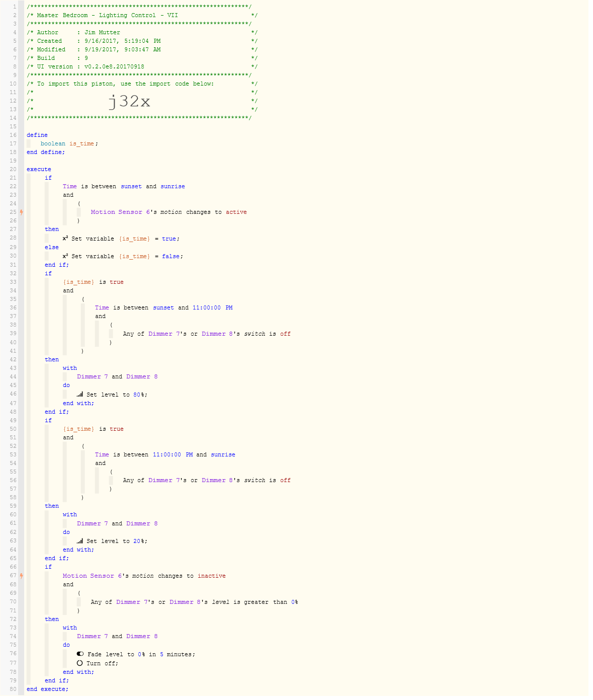Image resolution: width=593 pixels, height=700 pixels.
Task: Click the fade toggle icon on line 76
Action: [80, 654]
